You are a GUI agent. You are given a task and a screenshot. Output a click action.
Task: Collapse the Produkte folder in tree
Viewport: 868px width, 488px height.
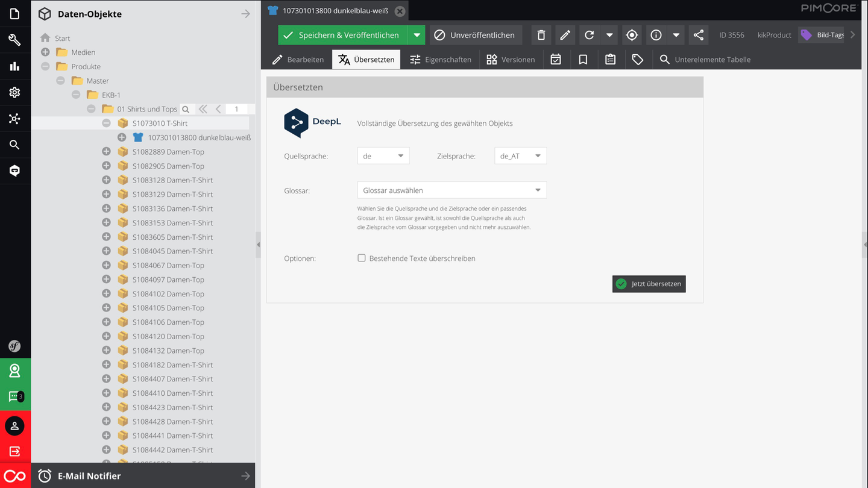(45, 66)
